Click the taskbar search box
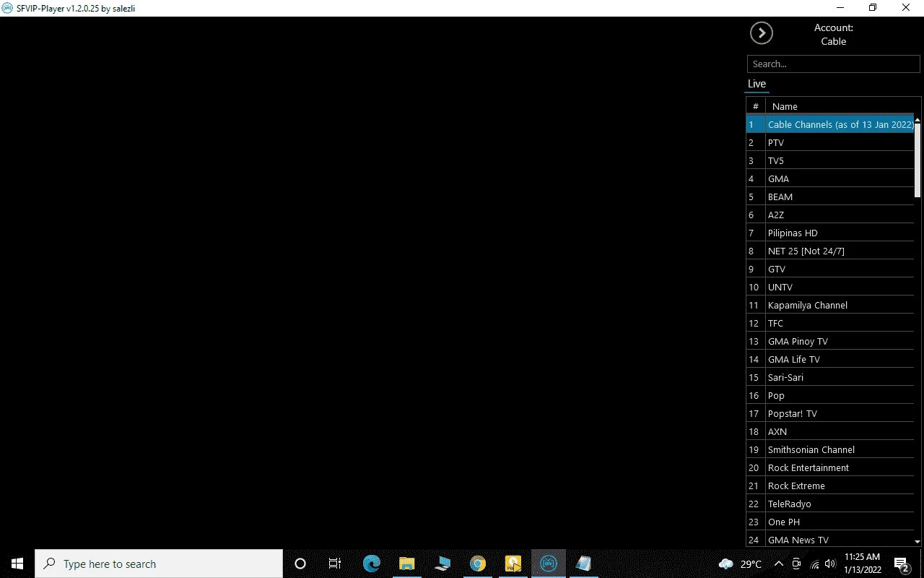The width and height of the screenshot is (924, 578). point(159,564)
